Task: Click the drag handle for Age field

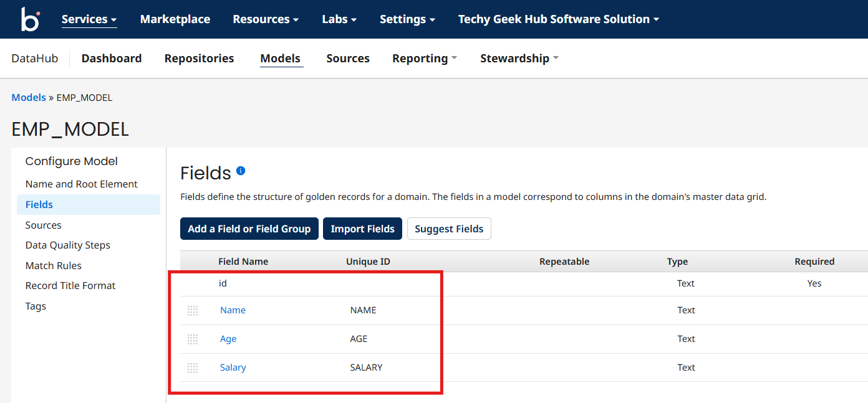Action: click(193, 339)
